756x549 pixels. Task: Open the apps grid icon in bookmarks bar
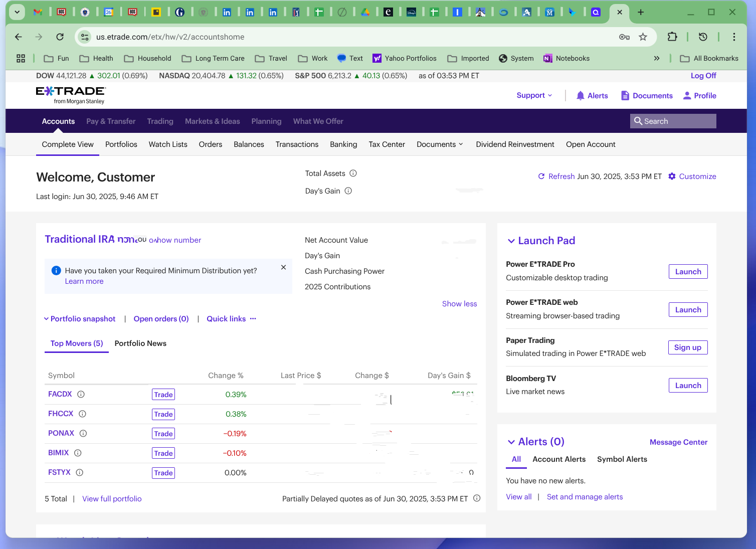[x=21, y=59]
